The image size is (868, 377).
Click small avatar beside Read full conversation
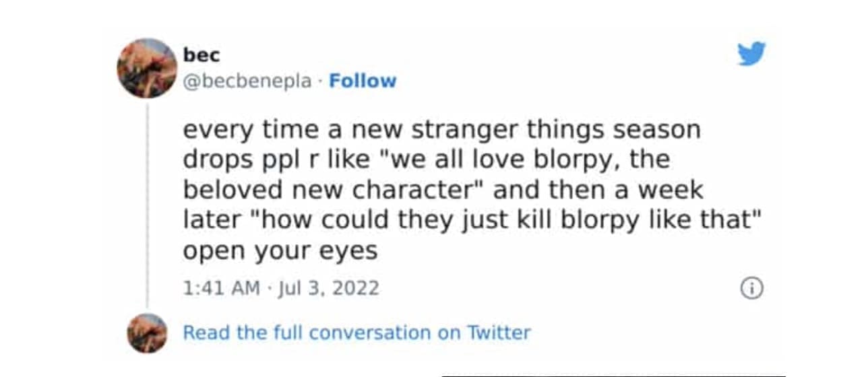(147, 333)
